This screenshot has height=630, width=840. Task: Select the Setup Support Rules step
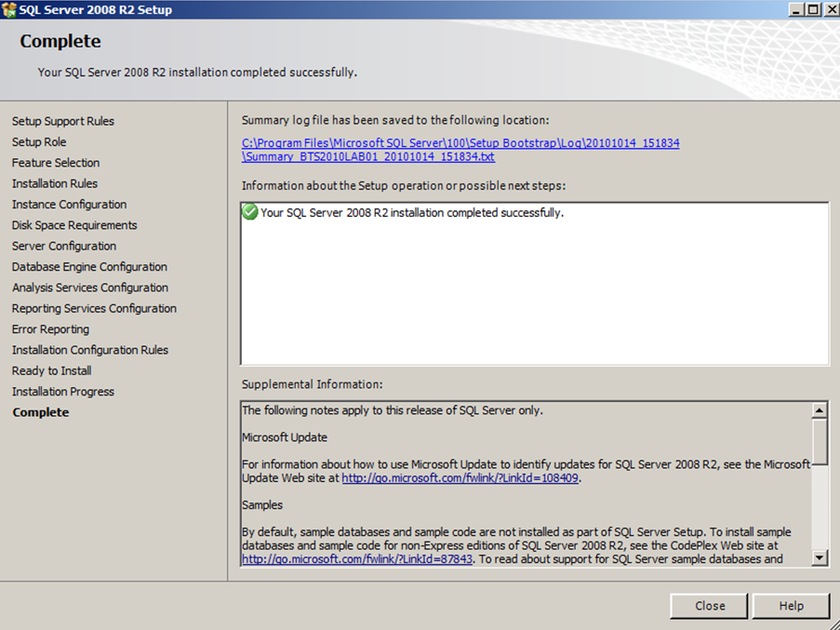(63, 121)
